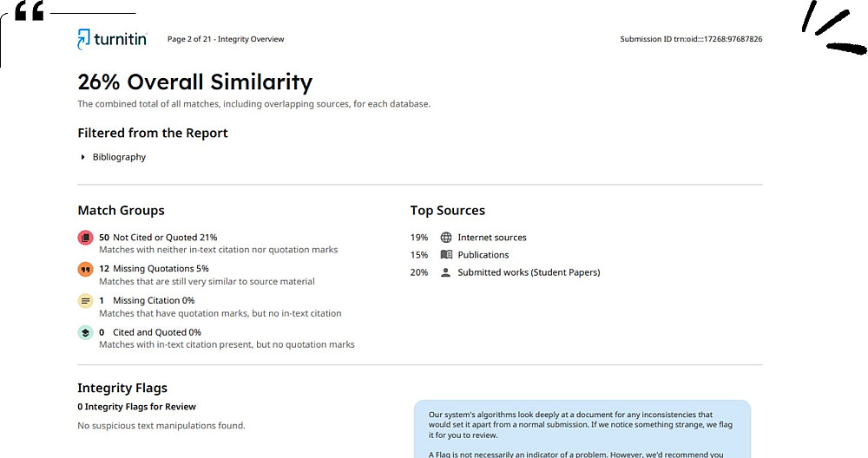Click the red Not Cited or Quoted icon

coord(85,238)
